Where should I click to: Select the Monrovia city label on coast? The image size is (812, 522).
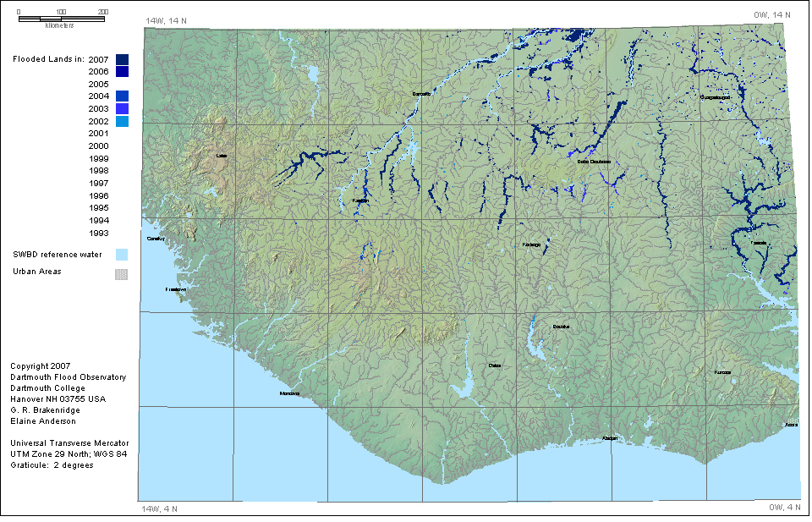coord(290,393)
